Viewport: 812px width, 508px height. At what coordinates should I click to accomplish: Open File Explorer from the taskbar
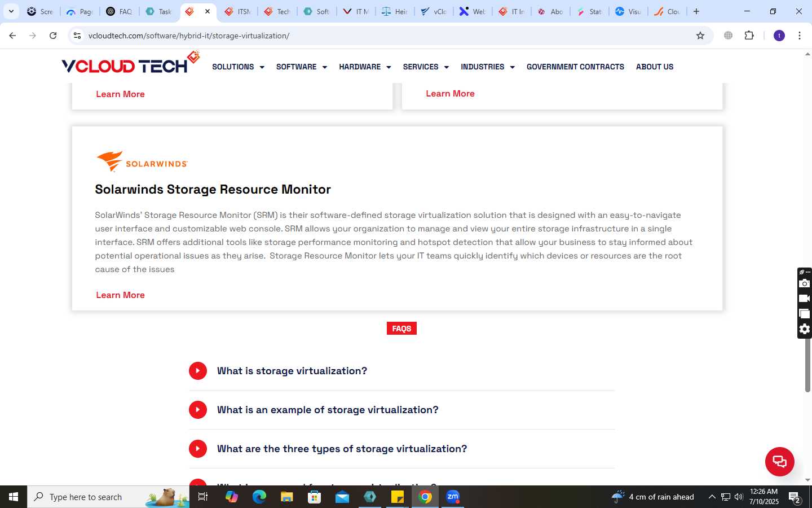point(286,497)
